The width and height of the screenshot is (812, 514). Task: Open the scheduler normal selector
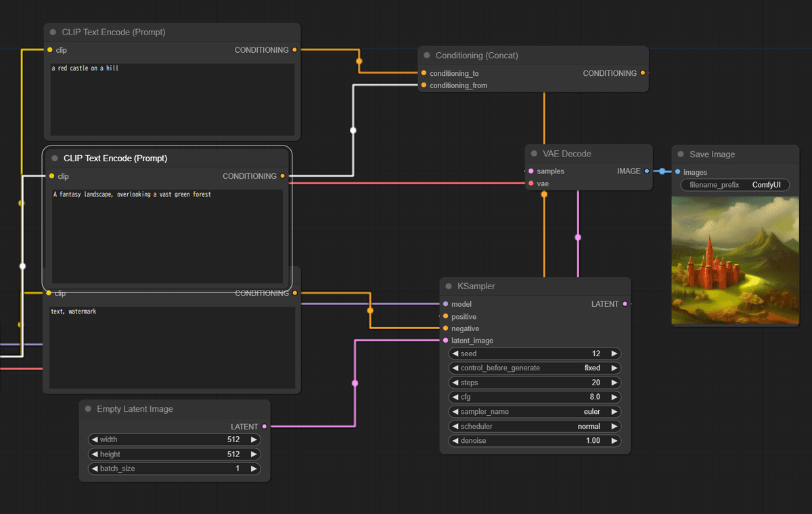[535, 427]
